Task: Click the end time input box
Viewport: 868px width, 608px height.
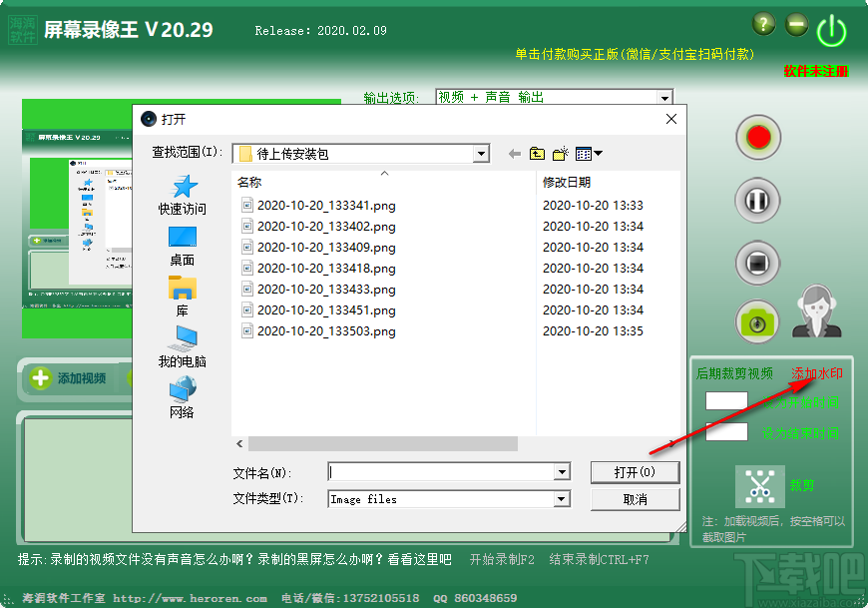Action: tap(727, 432)
